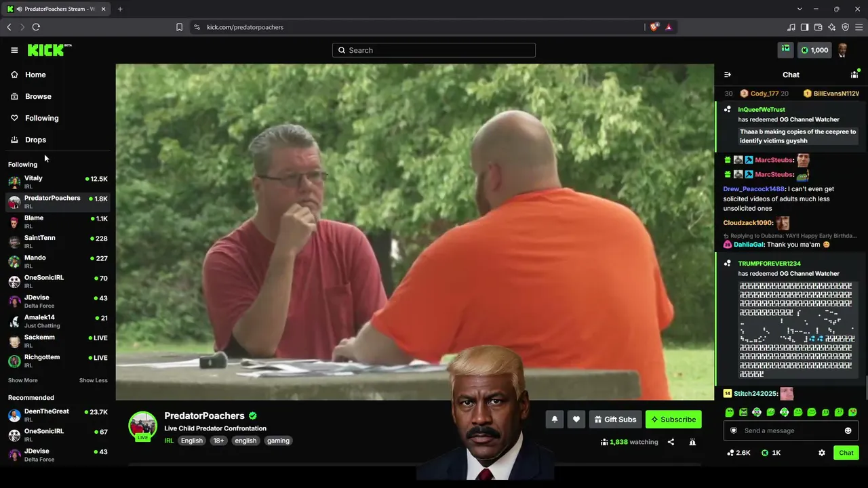Image resolution: width=868 pixels, height=488 pixels.
Task: Report the stream icon
Action: click(692, 442)
